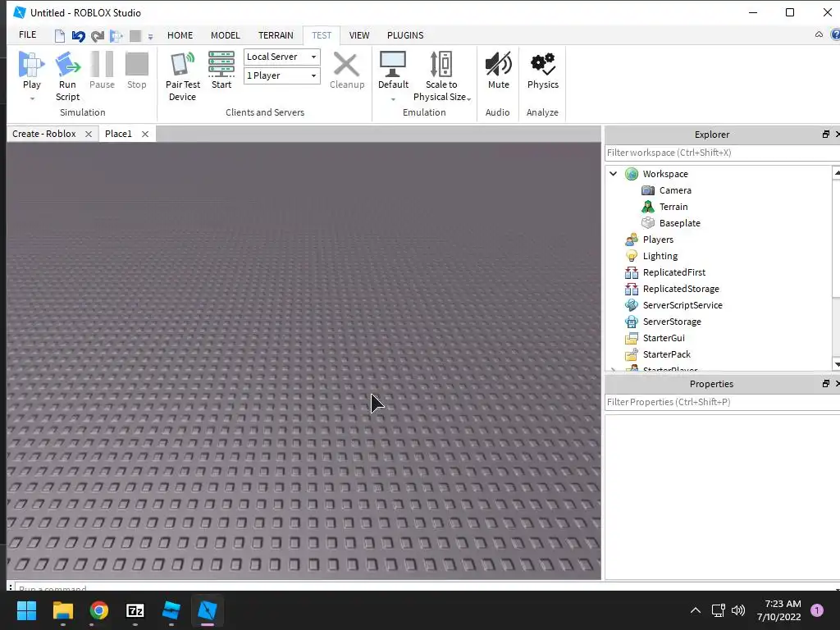Select Baseplate in the Explorer tree
840x630 pixels.
pos(679,223)
